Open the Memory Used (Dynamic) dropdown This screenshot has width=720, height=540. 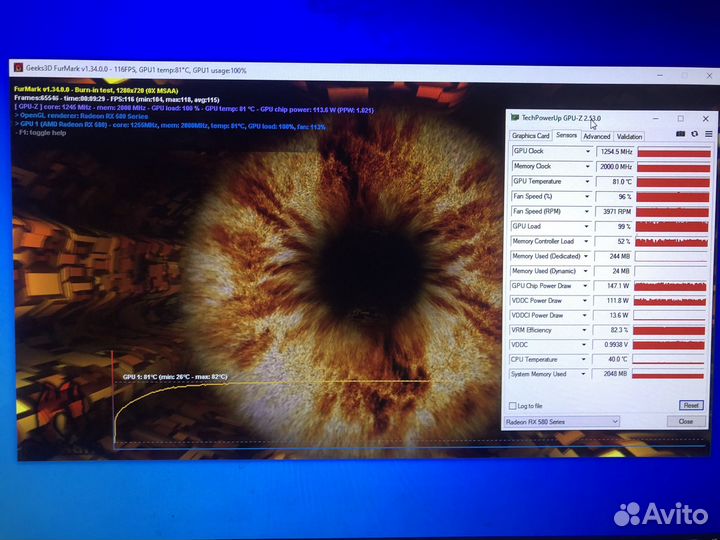[x=585, y=271]
